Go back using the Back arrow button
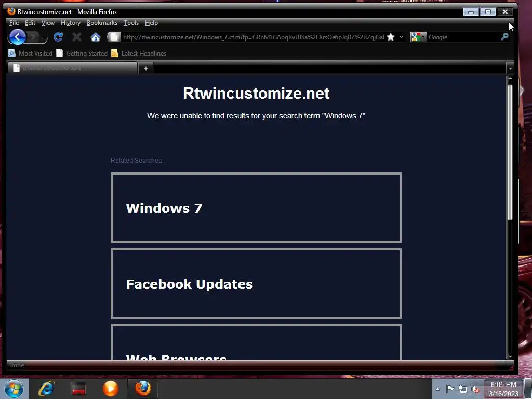The height and width of the screenshot is (399, 532). click(x=17, y=37)
